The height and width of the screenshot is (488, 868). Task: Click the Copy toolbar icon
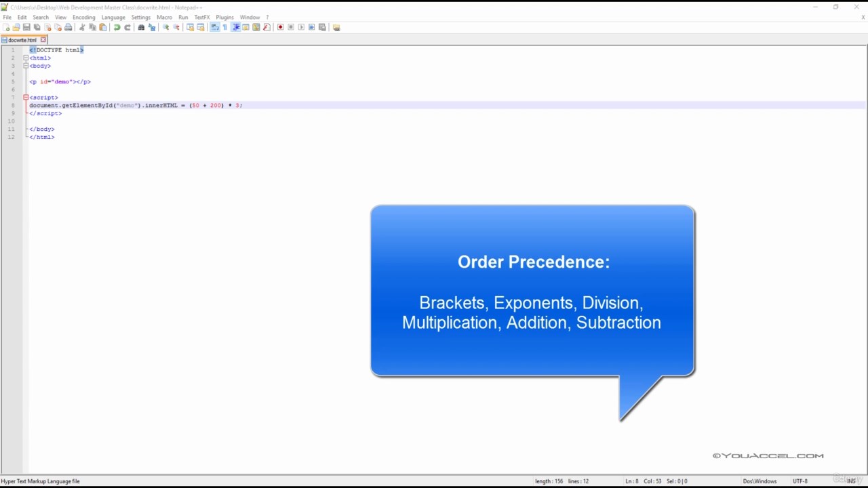click(x=92, y=27)
